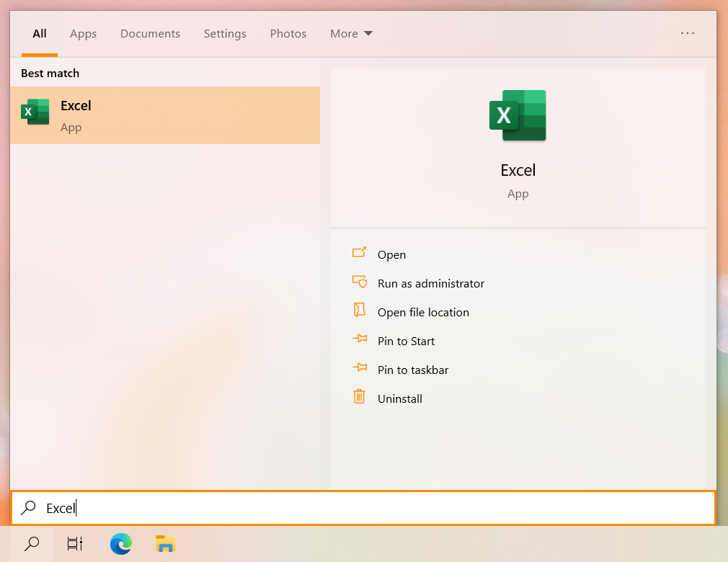Focus the search box containing Excel

[x=363, y=508]
